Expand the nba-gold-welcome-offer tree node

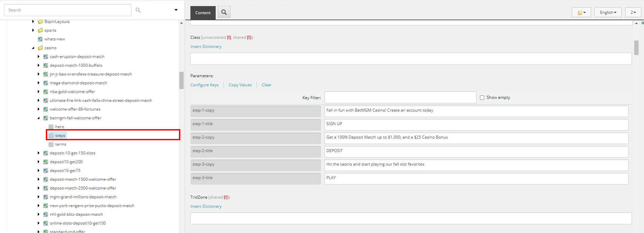[38, 92]
